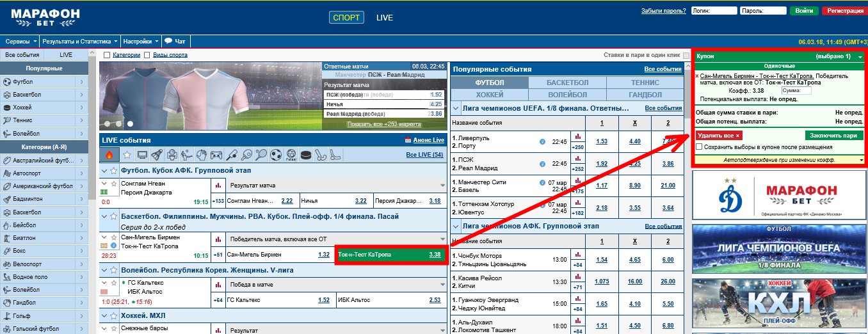
Task: Expand Победитель матча, включая все ОТ dropdown
Action: point(336,239)
